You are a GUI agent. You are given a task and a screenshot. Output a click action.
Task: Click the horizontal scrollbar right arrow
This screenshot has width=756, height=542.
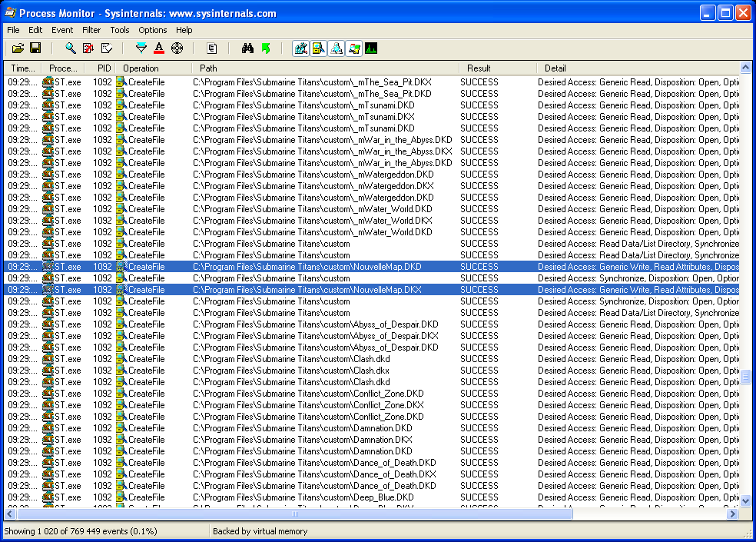(733, 514)
